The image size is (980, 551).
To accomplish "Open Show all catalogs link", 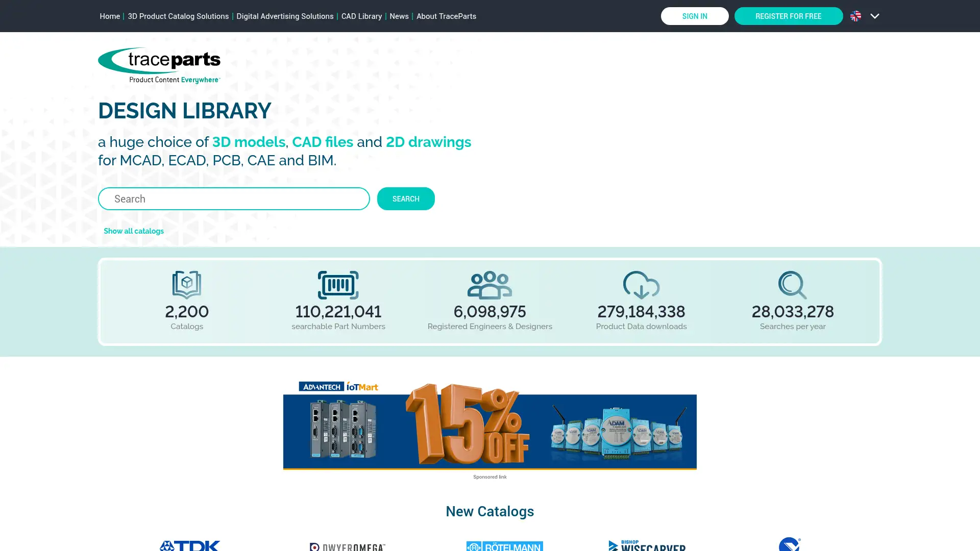I will [x=133, y=231].
